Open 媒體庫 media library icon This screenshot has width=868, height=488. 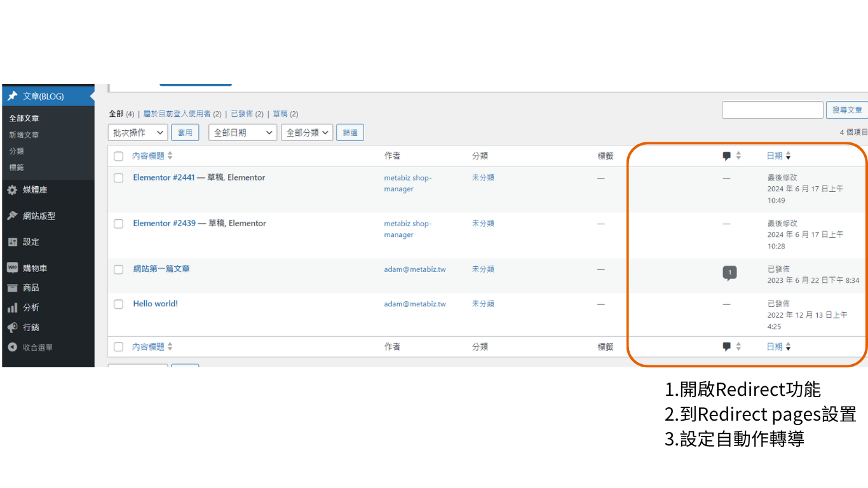[x=12, y=190]
